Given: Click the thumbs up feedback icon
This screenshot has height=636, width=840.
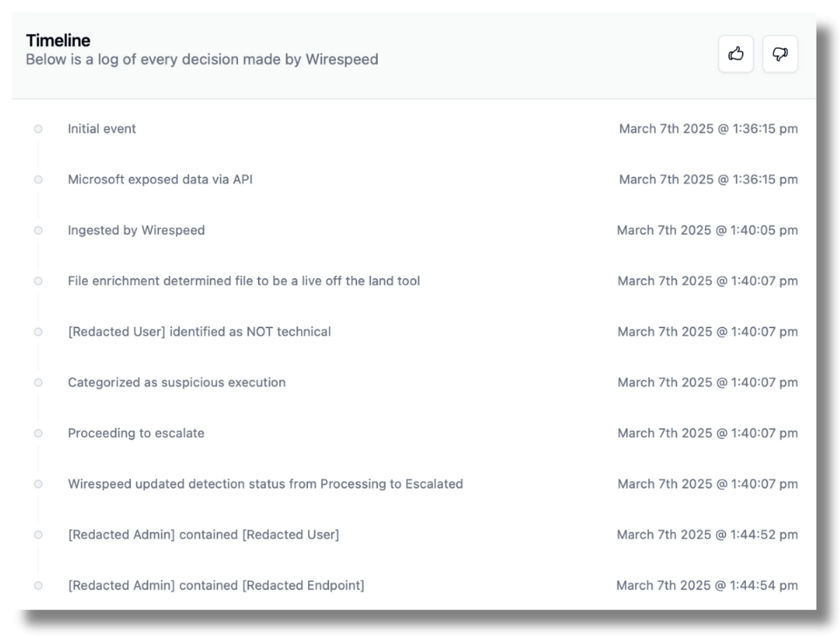Looking at the screenshot, I should point(735,53).
